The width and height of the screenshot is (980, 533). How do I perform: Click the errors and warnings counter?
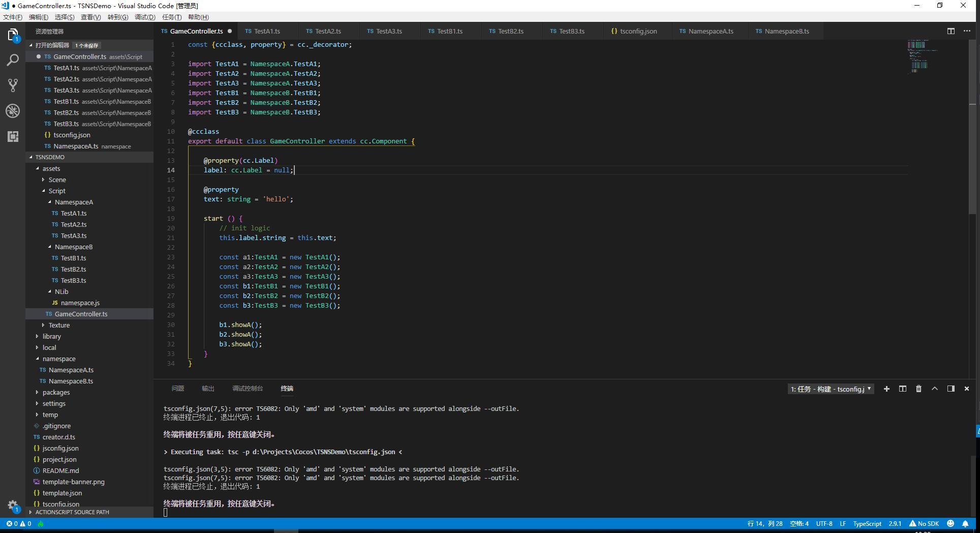tap(19, 523)
